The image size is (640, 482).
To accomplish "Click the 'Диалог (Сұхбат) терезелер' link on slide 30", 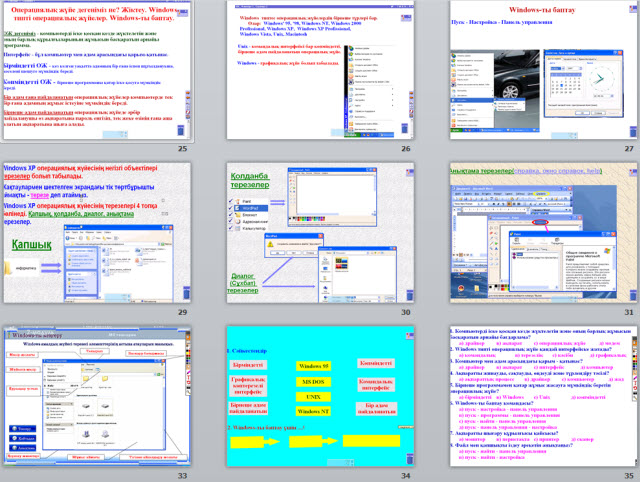I will [x=243, y=283].
